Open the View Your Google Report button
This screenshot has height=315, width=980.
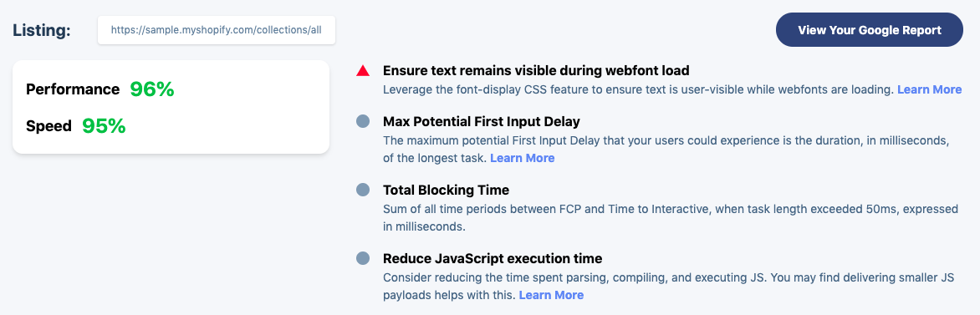[870, 29]
